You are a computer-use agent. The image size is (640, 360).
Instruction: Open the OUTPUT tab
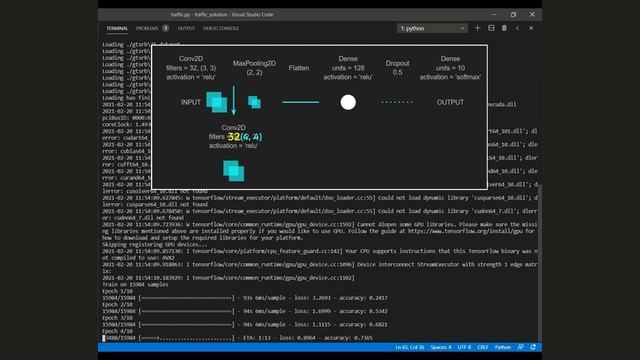[x=186, y=29]
